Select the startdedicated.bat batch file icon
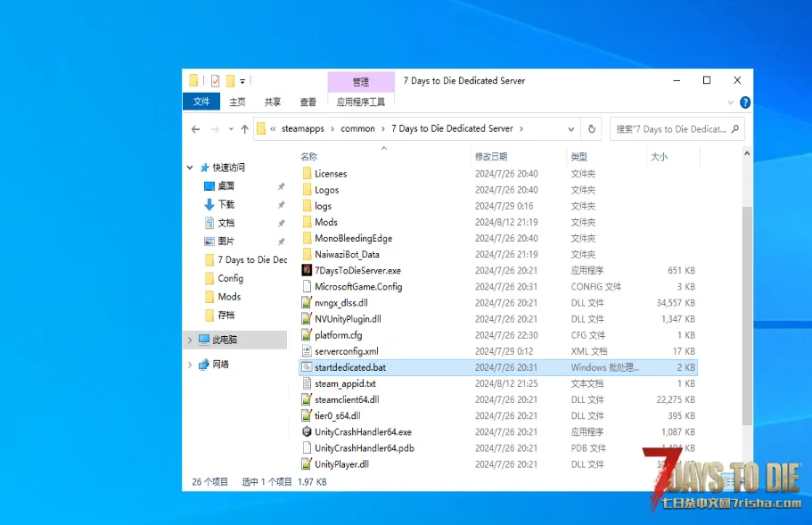Viewport: 812px width, 525px height. click(307, 367)
